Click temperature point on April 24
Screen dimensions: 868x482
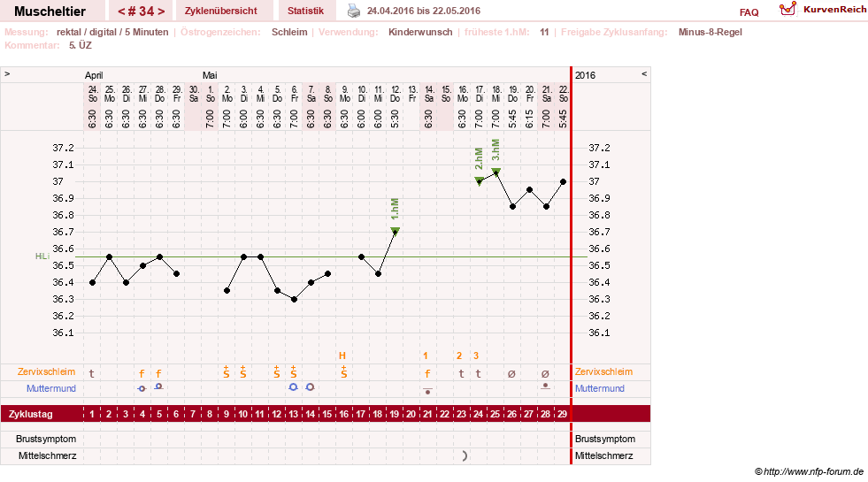(92, 282)
